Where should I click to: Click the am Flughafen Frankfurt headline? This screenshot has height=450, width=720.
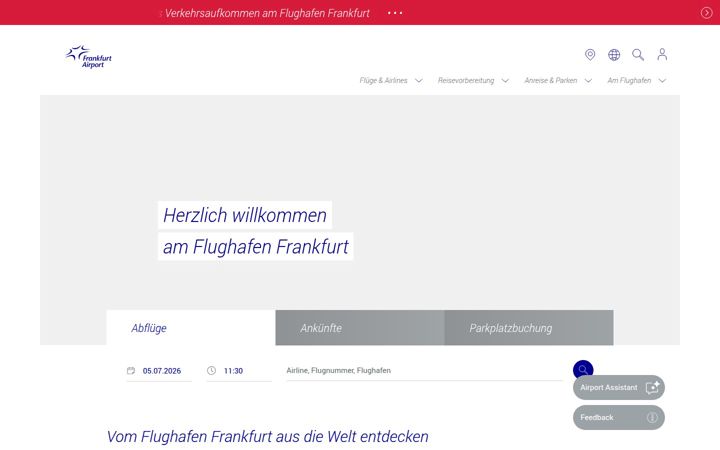click(256, 247)
